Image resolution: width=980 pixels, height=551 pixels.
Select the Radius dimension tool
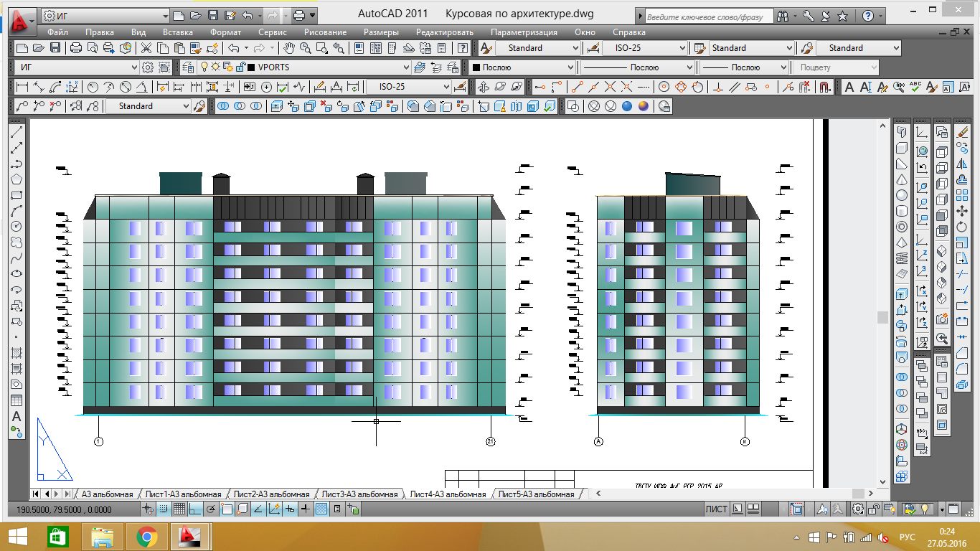[x=93, y=87]
